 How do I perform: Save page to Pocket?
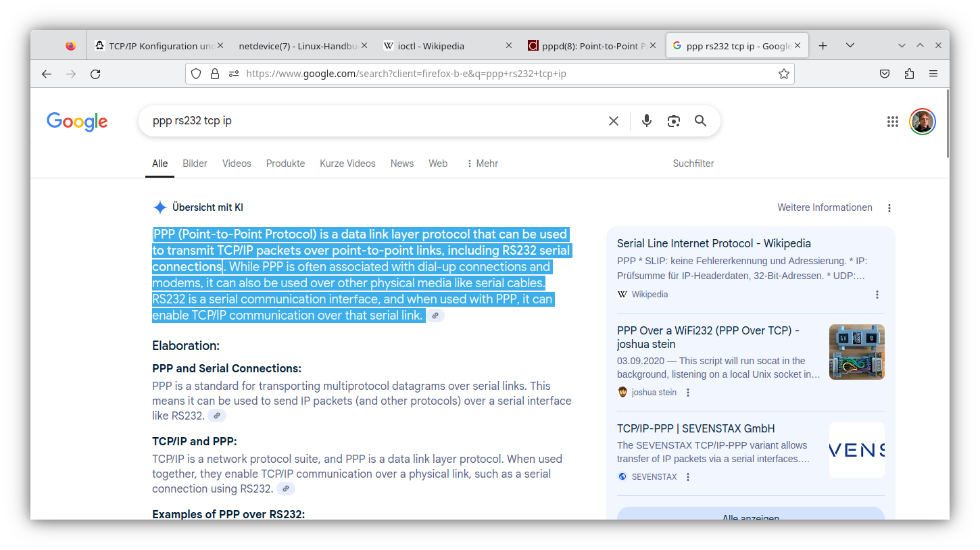[x=885, y=73]
